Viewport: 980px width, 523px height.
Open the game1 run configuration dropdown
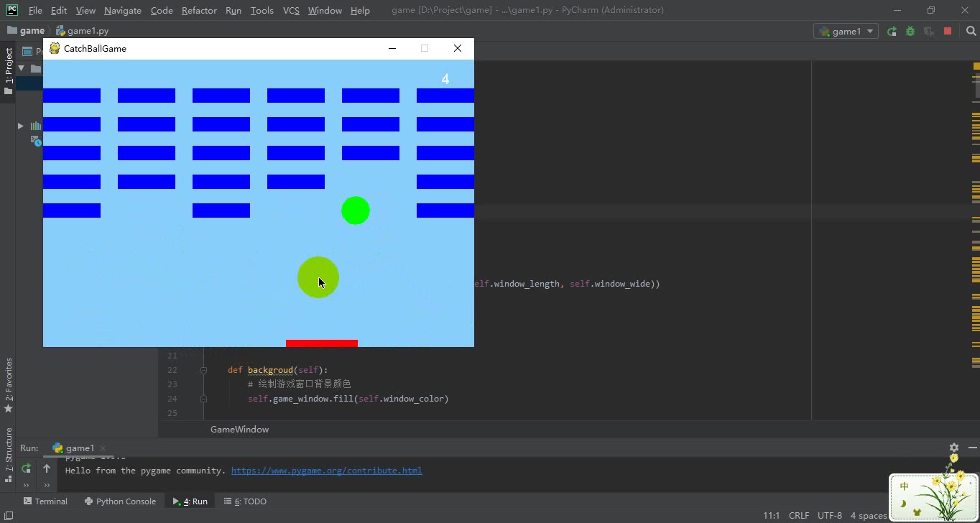click(x=846, y=31)
